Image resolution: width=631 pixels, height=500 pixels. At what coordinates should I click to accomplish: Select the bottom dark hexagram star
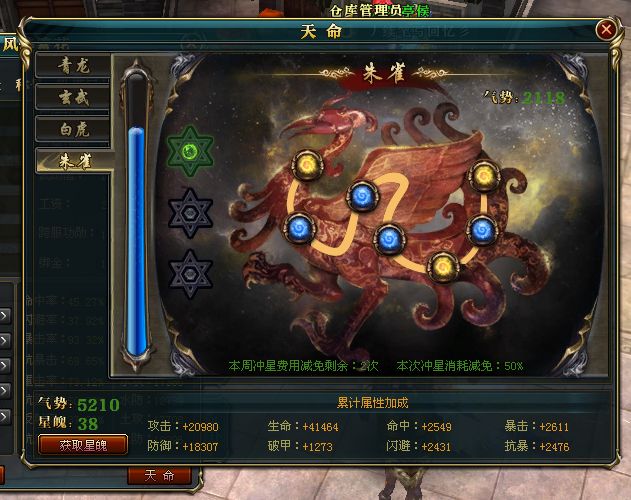pos(190,275)
